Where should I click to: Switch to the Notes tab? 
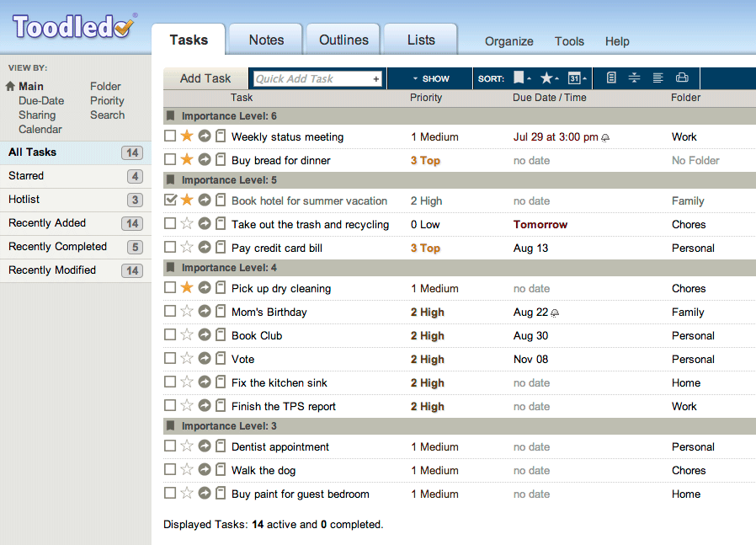click(x=266, y=40)
